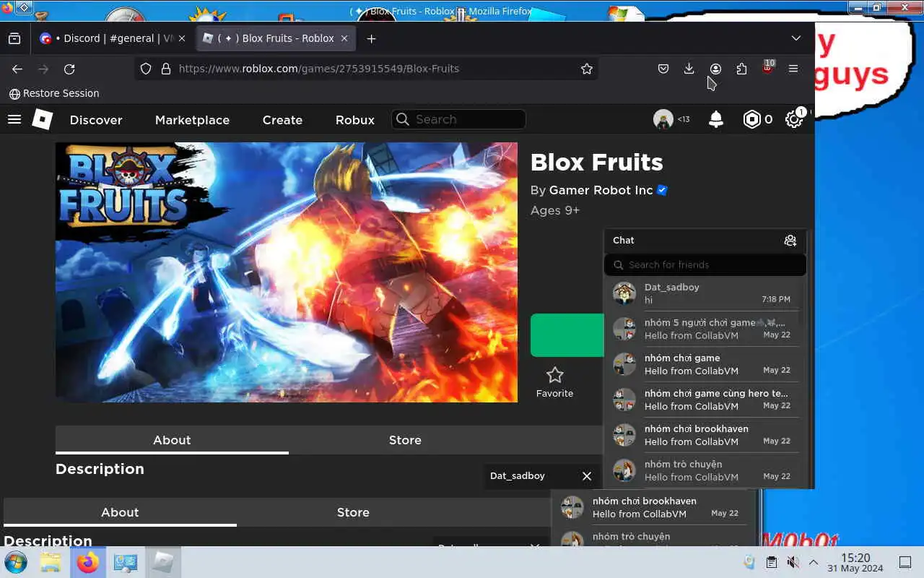
Task: Open the uBlock Origin extension icon
Action: [768, 68]
